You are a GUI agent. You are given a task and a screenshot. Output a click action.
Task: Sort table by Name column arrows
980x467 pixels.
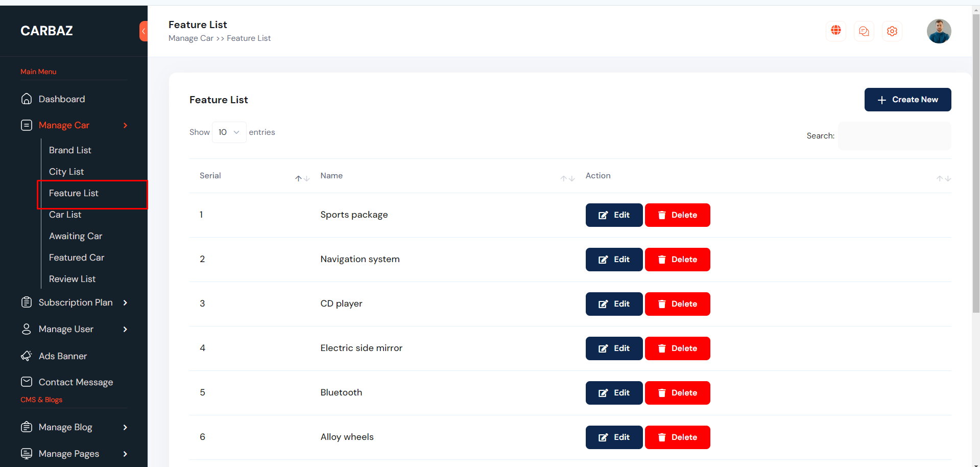coord(567,178)
